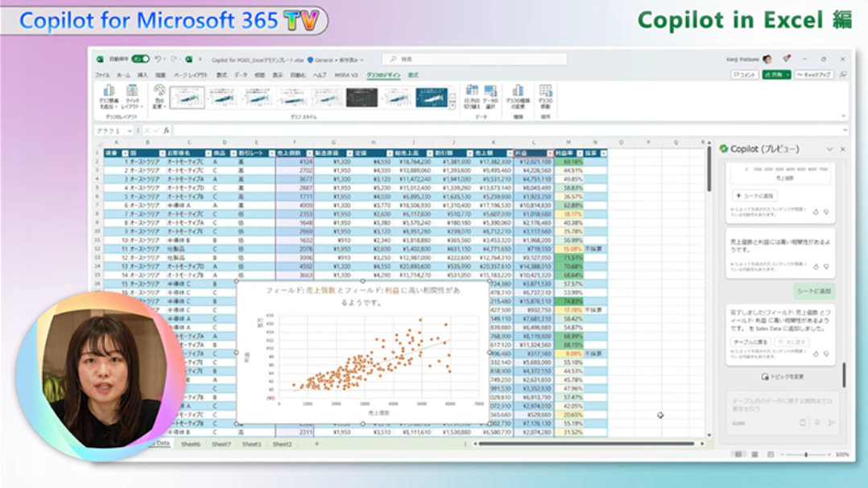The width and height of the screenshot is (868, 488).
Task: Click the テーブルに戻る button in Copilot
Action: click(x=750, y=341)
